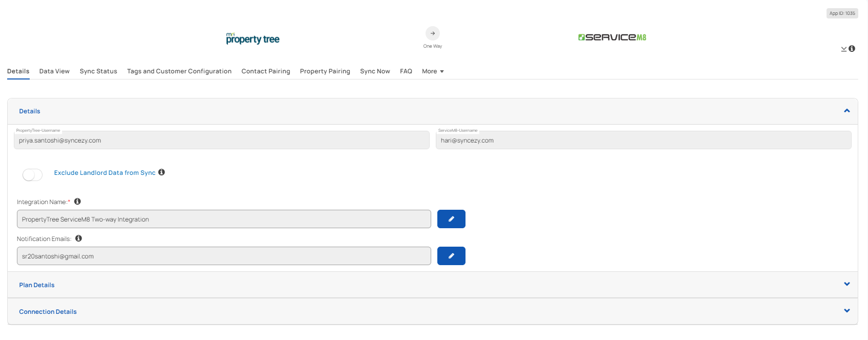This screenshot has width=868, height=340.
Task: Click the info icon below the App ID badge
Action: 852,49
